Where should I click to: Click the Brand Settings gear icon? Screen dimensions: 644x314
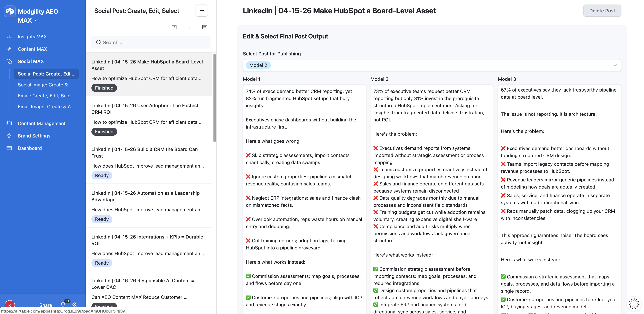(x=9, y=136)
